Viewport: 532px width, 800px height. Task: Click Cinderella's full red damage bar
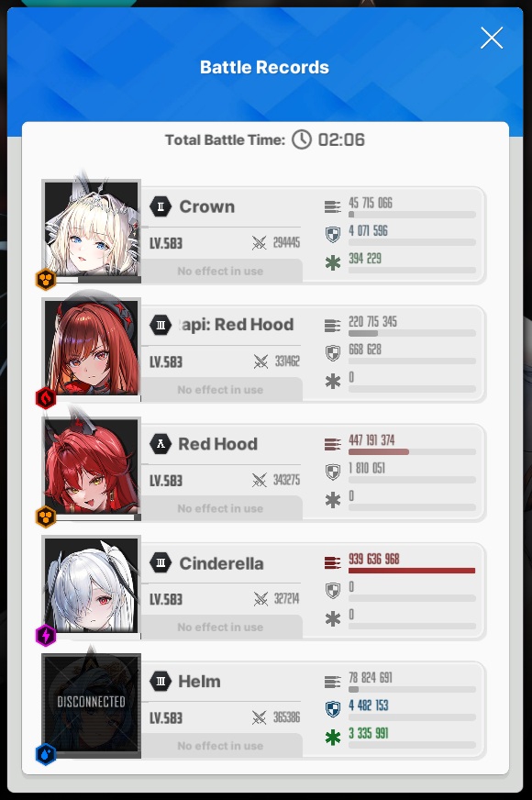tap(412, 571)
